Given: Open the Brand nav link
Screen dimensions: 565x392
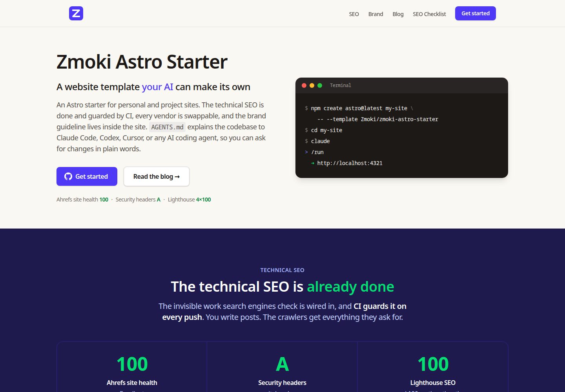Looking at the screenshot, I should 375,14.
